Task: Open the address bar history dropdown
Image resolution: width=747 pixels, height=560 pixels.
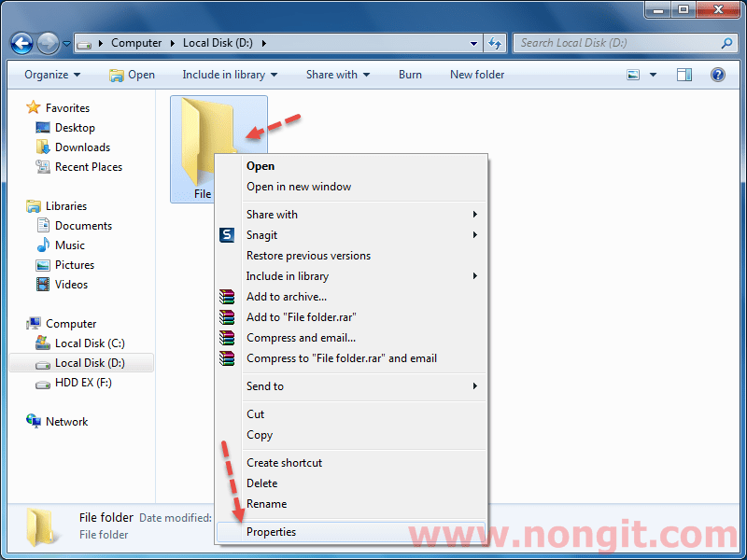Action: tap(473, 43)
